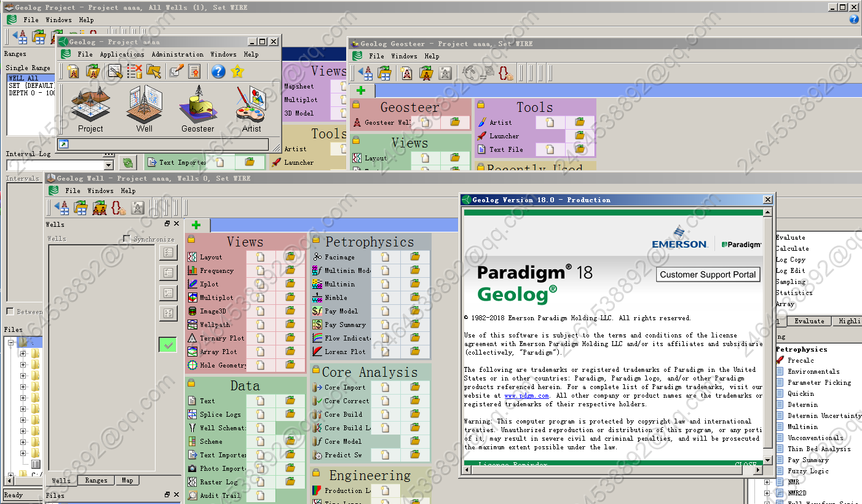Open the Applications menu in launcher
Image resolution: width=862 pixels, height=504 pixels.
click(122, 54)
